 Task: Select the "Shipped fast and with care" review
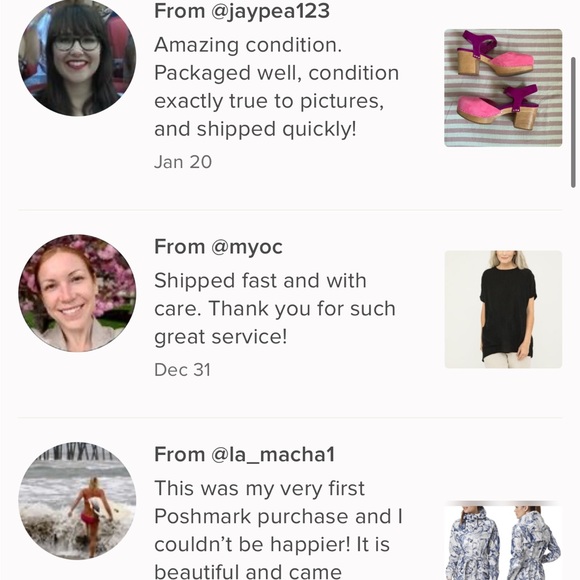click(275, 309)
